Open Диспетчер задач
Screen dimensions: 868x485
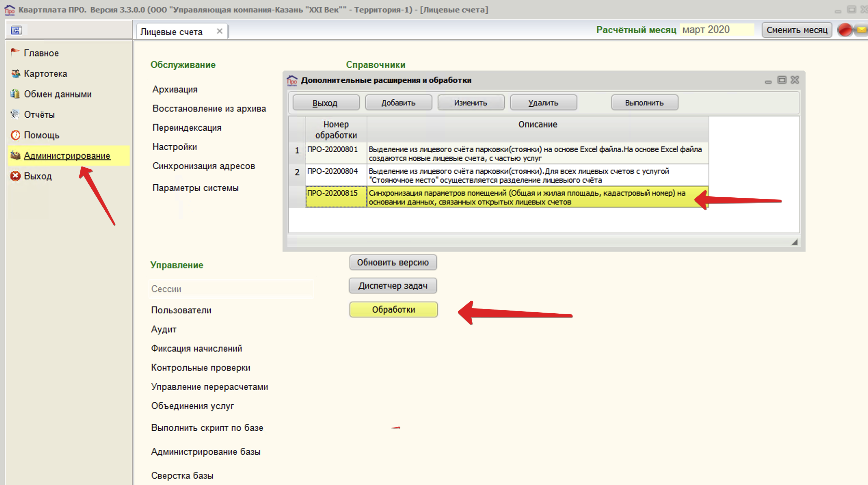pos(393,286)
